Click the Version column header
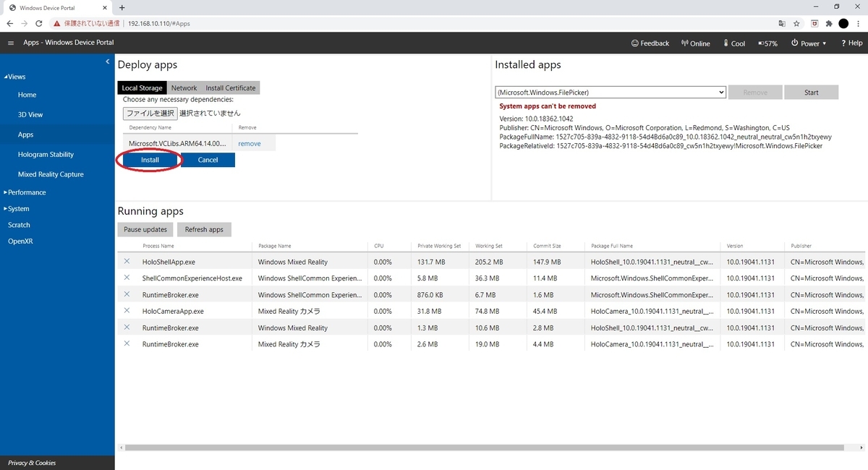This screenshot has height=470, width=868. 735,246
